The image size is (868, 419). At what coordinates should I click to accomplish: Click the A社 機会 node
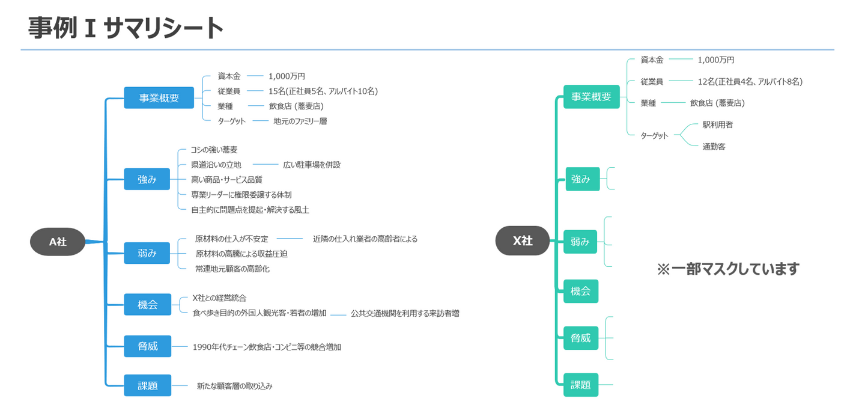coord(147,305)
